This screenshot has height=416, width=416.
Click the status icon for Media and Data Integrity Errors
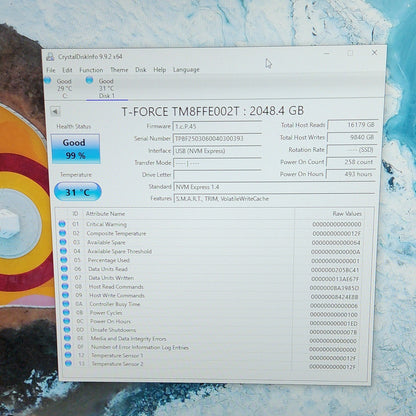tap(67, 338)
